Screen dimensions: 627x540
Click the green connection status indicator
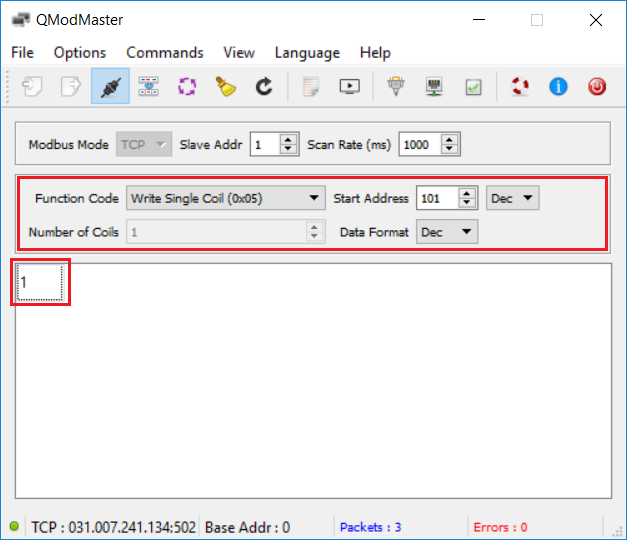14,526
